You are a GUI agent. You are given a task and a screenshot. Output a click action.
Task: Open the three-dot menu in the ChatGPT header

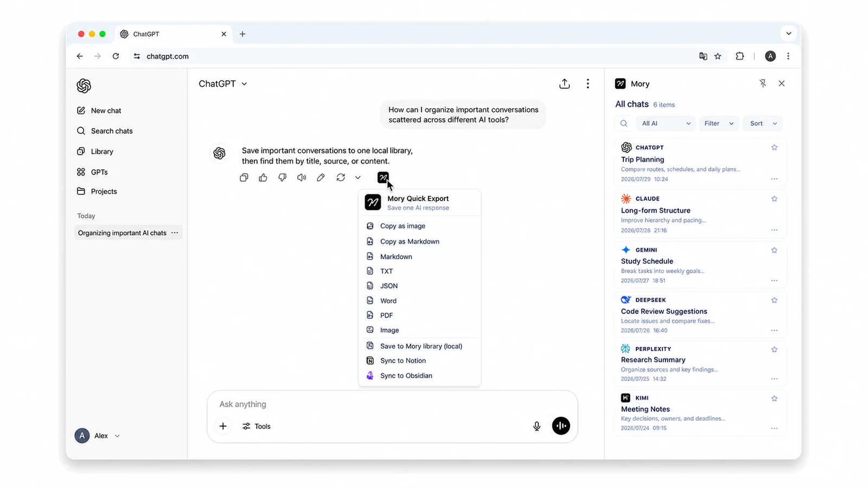click(x=588, y=84)
